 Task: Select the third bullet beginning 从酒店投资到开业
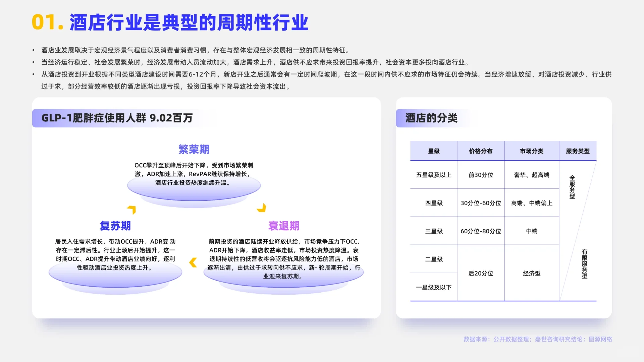click(x=326, y=80)
